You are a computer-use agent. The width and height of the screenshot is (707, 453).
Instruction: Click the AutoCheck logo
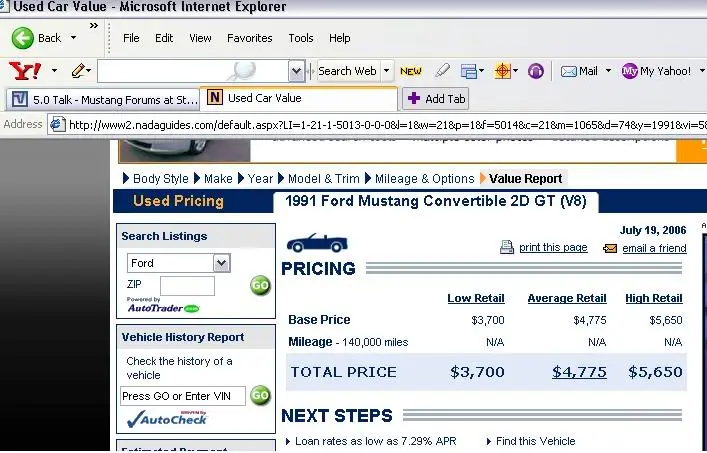pyautogui.click(x=167, y=418)
